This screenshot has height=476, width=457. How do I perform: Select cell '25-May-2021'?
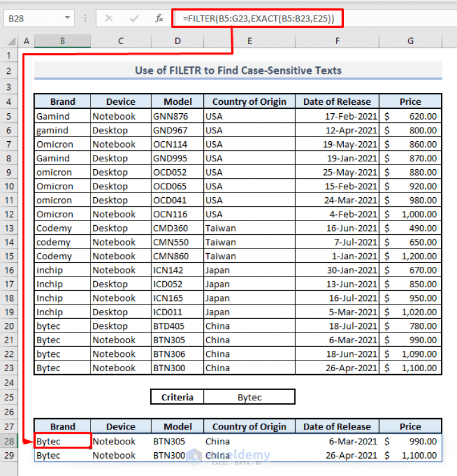(337, 172)
